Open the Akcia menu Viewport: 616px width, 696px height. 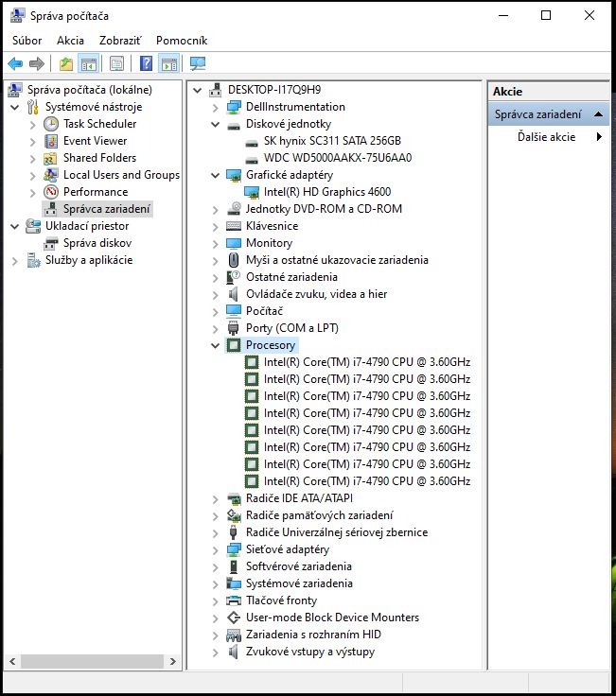click(x=70, y=41)
